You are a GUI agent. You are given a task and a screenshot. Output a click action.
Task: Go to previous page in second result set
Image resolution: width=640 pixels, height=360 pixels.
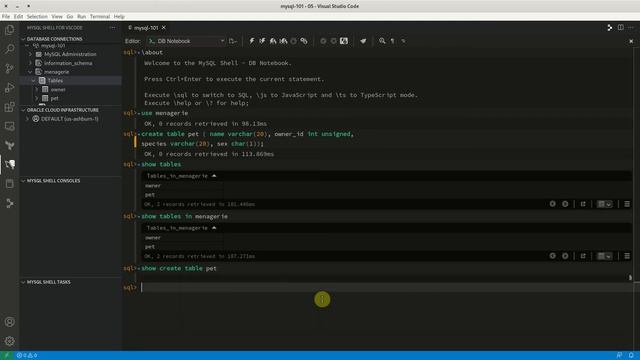[x=552, y=256]
